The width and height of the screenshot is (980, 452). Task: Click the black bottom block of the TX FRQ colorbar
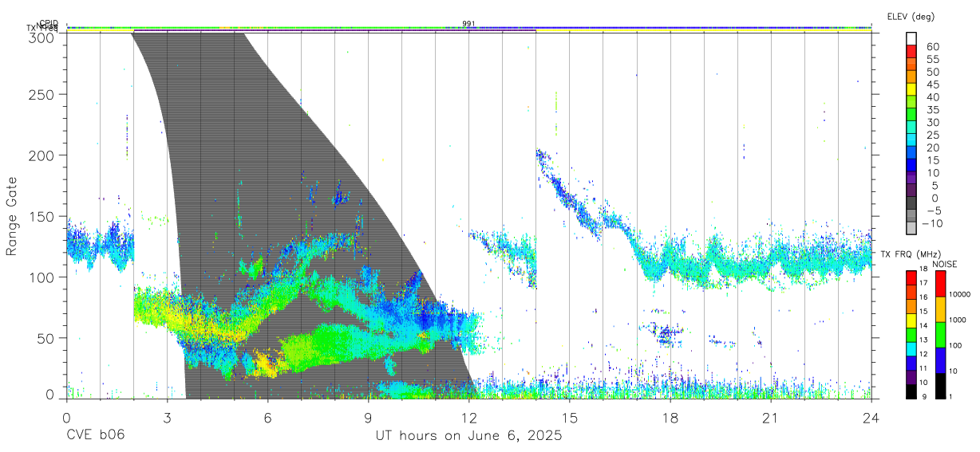point(912,391)
